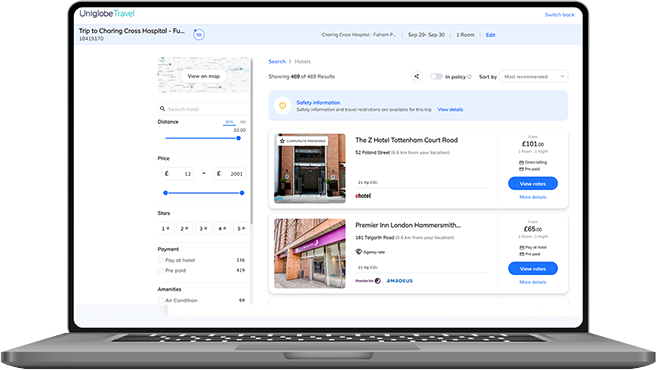Open More details for Premier Inn

click(533, 282)
